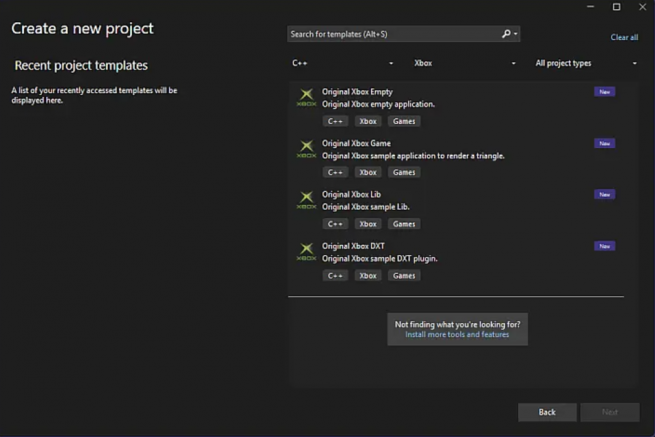The height and width of the screenshot is (437, 655).
Task: Expand the All project types dropdown
Action: [585, 63]
